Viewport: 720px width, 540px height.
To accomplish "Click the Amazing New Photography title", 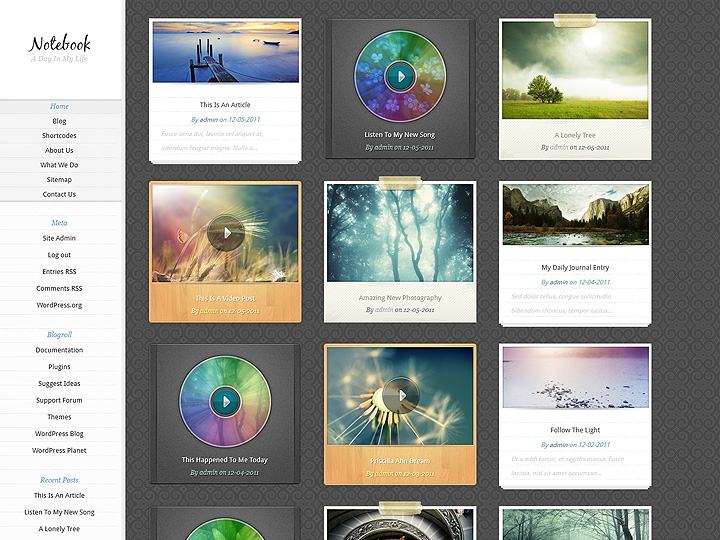I will click(400, 298).
